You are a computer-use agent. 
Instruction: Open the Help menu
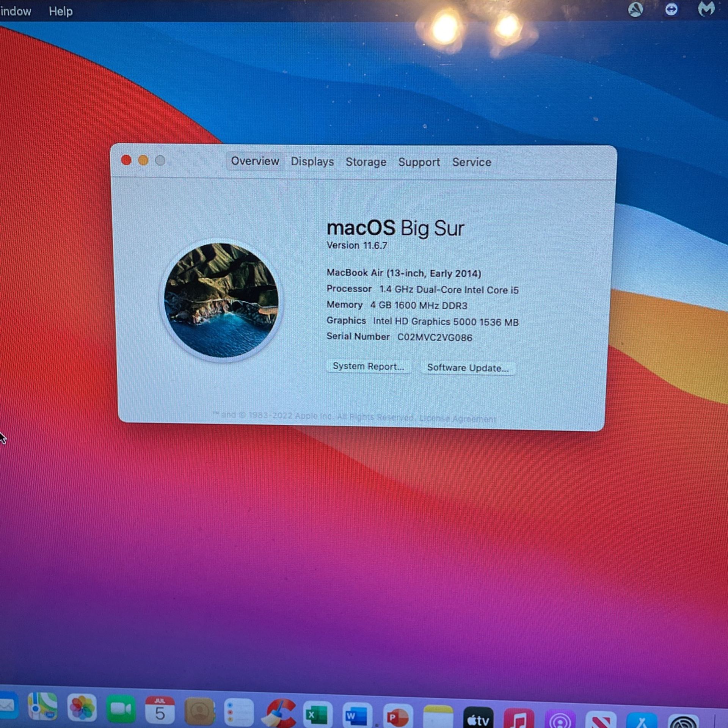click(61, 11)
